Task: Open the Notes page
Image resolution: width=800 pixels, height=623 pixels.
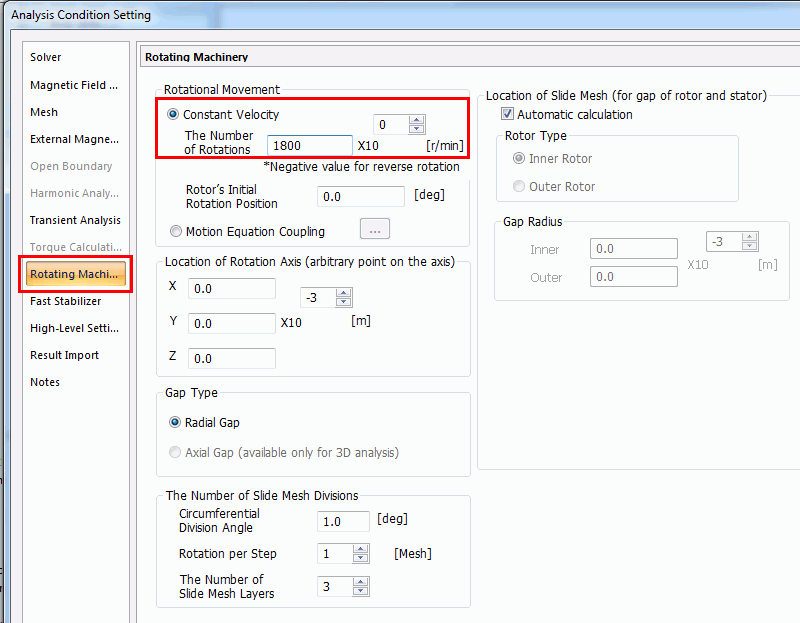Action: (45, 382)
